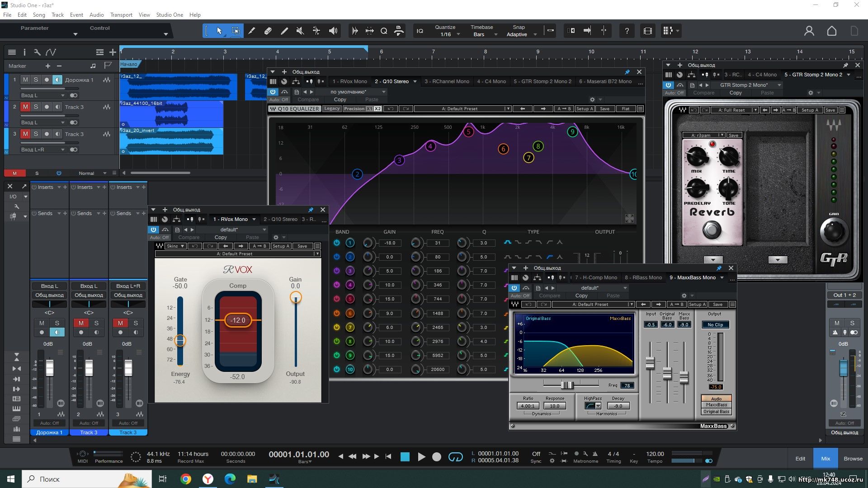
Task: Toggle Q10 band 1 power button
Action: tap(336, 243)
